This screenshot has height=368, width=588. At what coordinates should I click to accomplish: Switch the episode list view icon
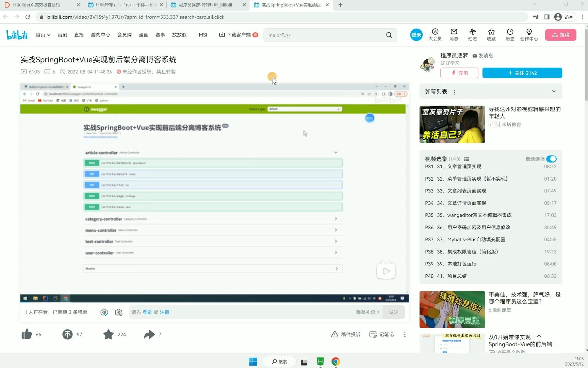coord(467,159)
